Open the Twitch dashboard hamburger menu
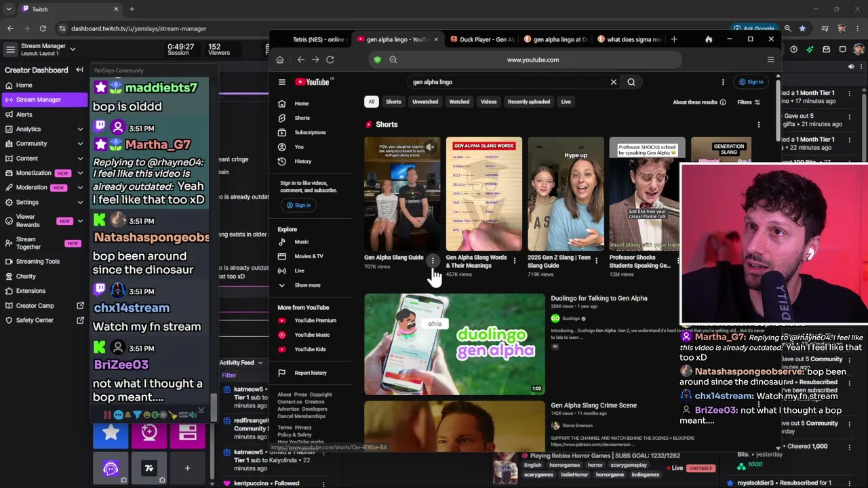The height and width of the screenshot is (488, 868). click(10, 49)
